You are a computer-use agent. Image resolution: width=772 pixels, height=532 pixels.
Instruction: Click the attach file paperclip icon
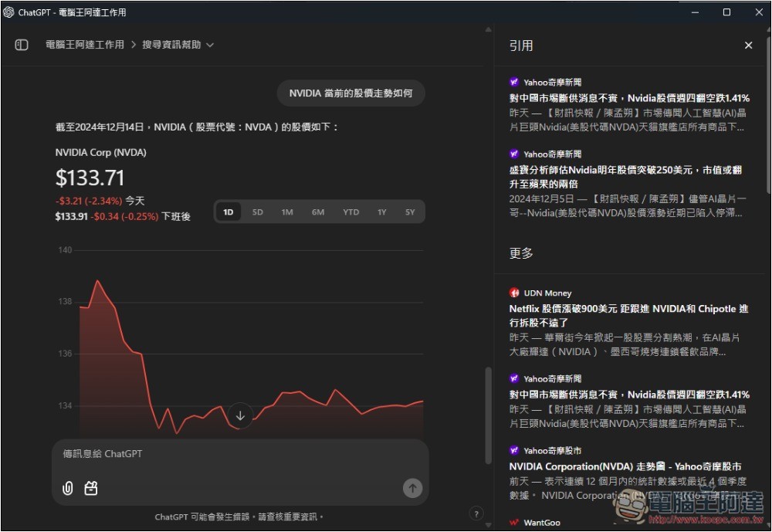(x=68, y=488)
